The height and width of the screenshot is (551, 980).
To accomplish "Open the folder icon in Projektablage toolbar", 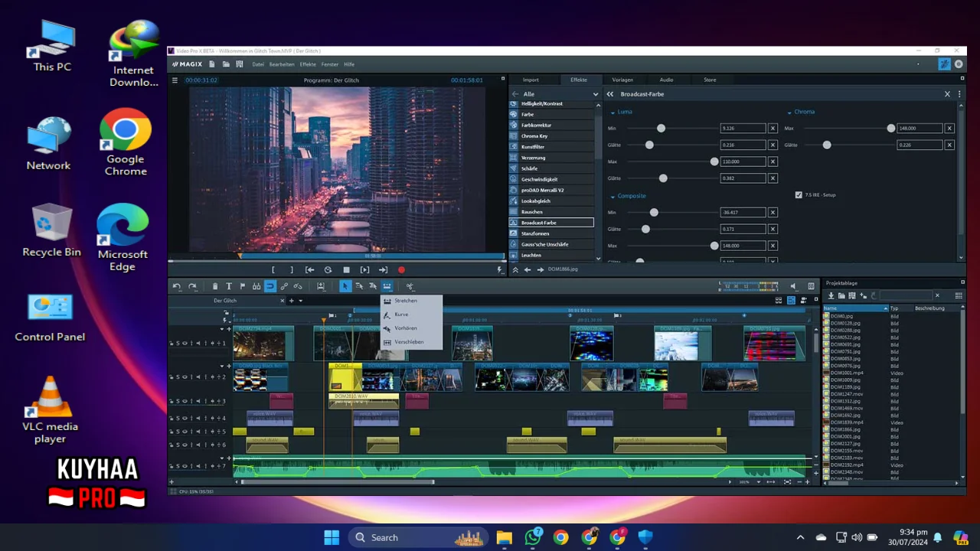I will pos(841,295).
